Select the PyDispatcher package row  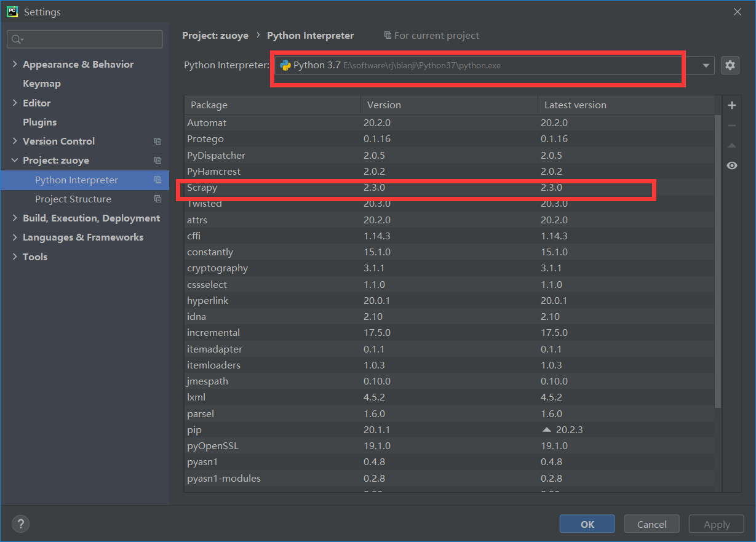tap(450, 155)
